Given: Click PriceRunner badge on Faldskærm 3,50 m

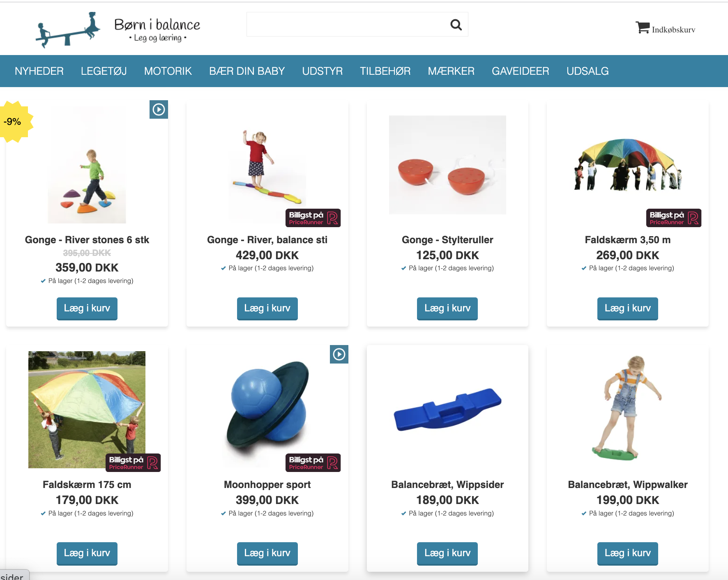Looking at the screenshot, I should [x=674, y=218].
